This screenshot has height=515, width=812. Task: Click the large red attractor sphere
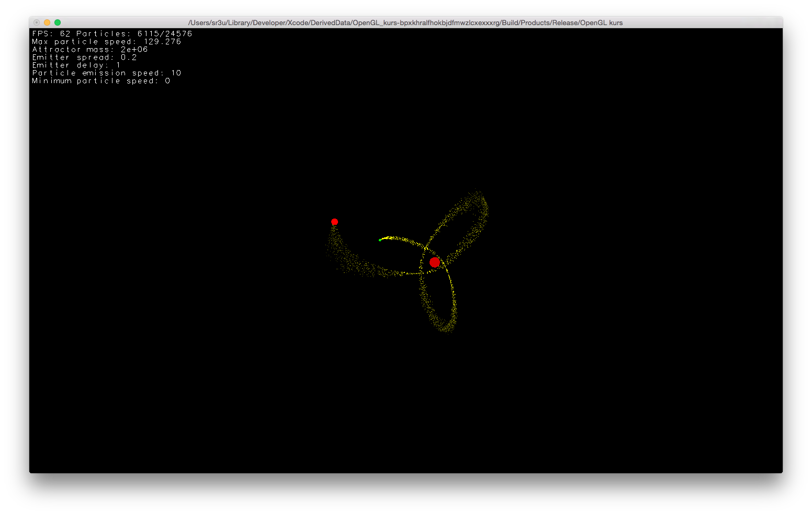(x=434, y=262)
